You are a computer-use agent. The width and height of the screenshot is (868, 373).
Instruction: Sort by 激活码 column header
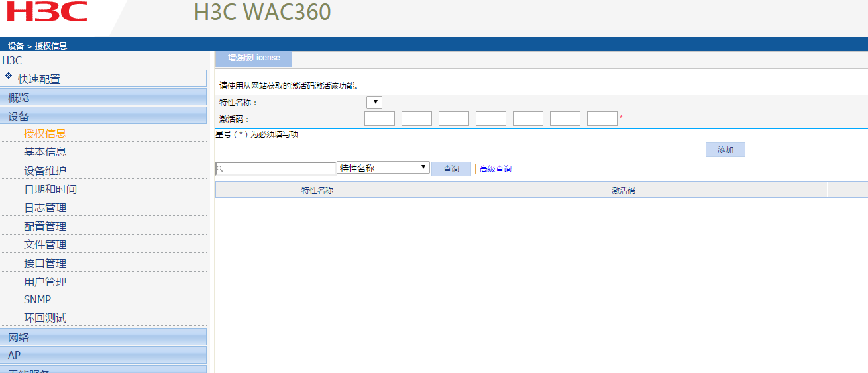tap(623, 190)
